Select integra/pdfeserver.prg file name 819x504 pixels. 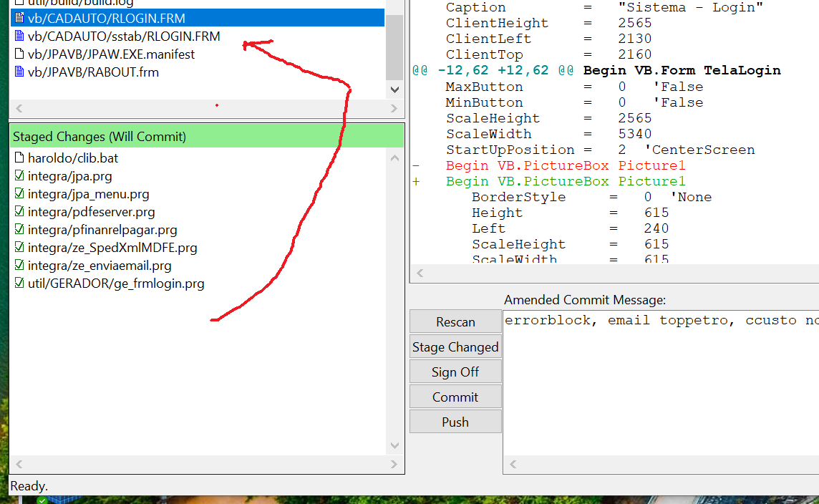91,212
